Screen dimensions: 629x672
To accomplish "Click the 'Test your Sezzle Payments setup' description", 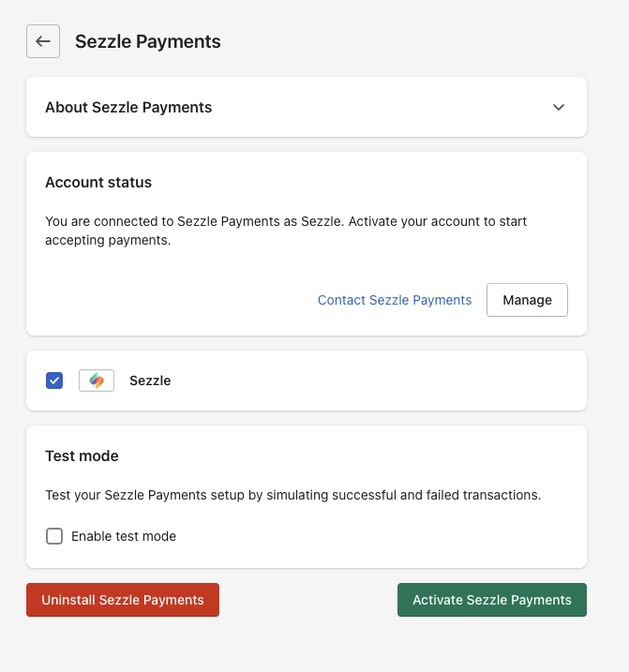I will (x=293, y=495).
